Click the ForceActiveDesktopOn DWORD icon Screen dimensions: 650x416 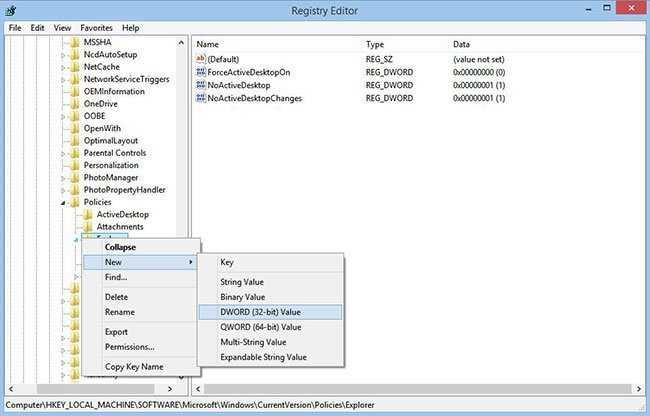(x=201, y=72)
